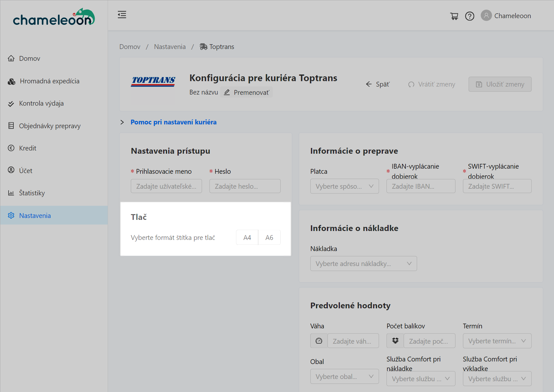
Task: Open the Chameleoon user avatar
Action: click(486, 16)
